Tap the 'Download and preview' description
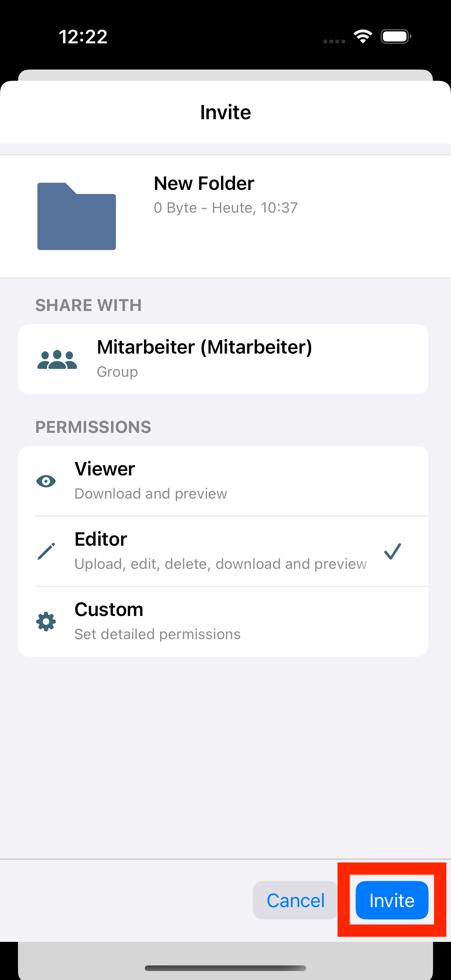Viewport: 451px width, 980px height. [151, 494]
